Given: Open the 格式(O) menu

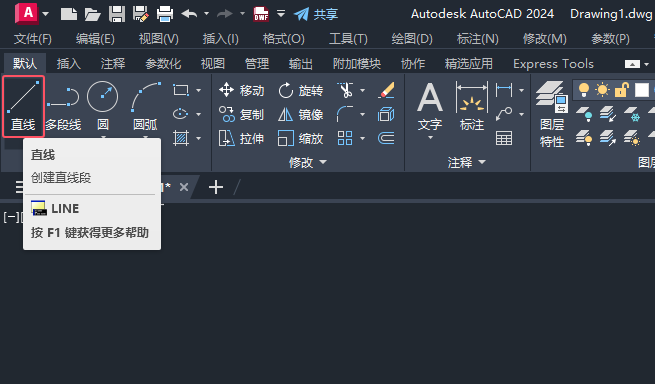Looking at the screenshot, I should click(284, 39).
